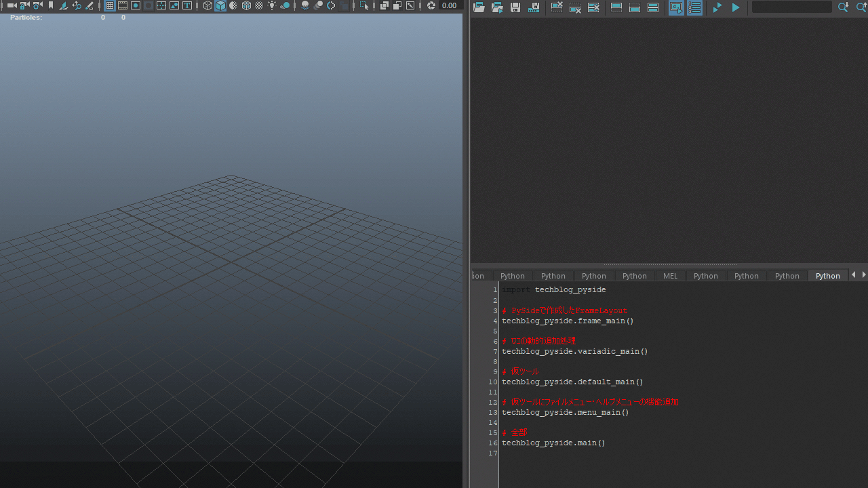Toggle the Gate Mask display

[x=149, y=5]
